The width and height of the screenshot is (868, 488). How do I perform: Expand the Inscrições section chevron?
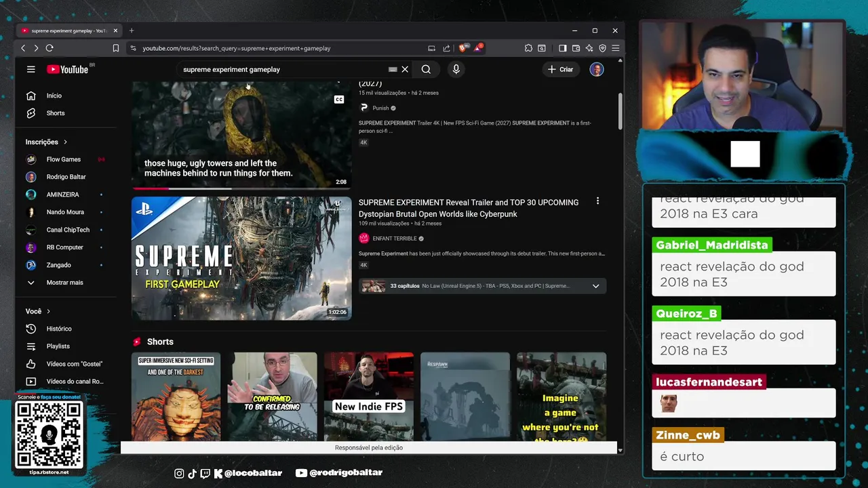66,142
